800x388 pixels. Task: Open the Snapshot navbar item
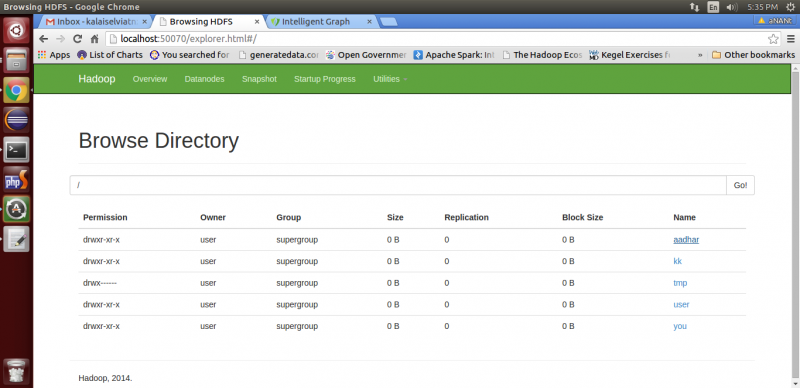pos(259,79)
